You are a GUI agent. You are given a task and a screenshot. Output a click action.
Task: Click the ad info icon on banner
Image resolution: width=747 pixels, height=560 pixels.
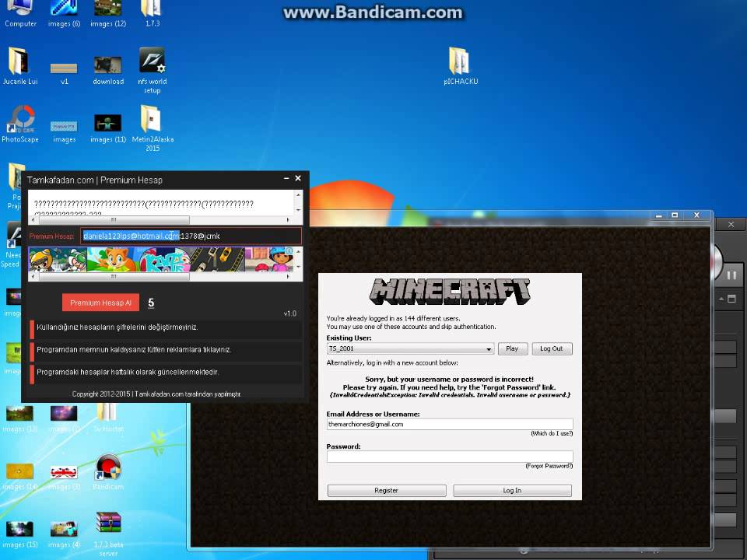point(289,251)
